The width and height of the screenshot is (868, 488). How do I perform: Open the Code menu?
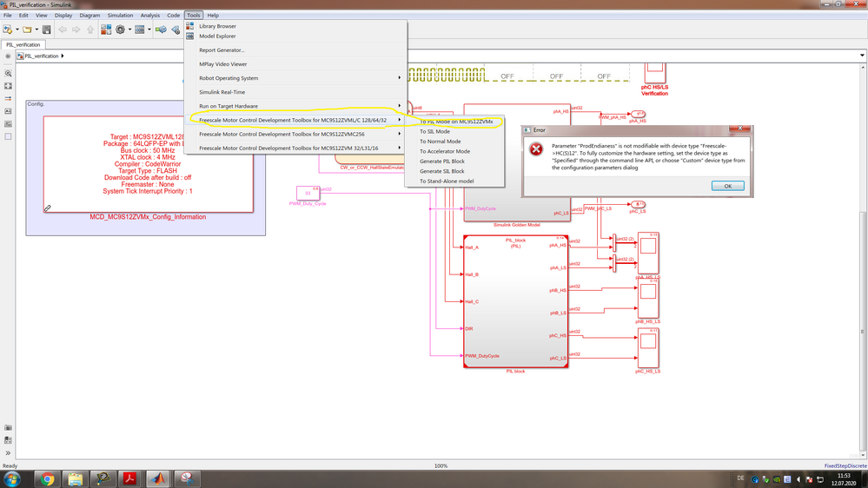[x=173, y=16]
